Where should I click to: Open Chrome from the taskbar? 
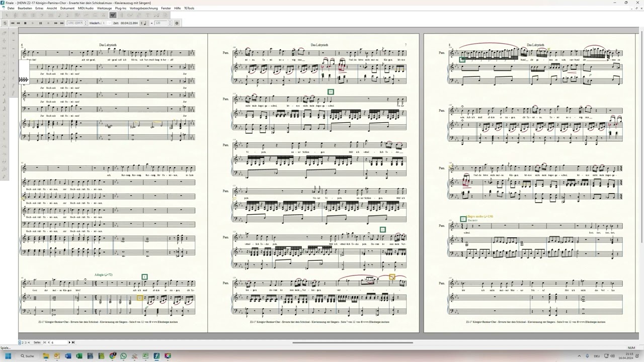pyautogui.click(x=112, y=356)
